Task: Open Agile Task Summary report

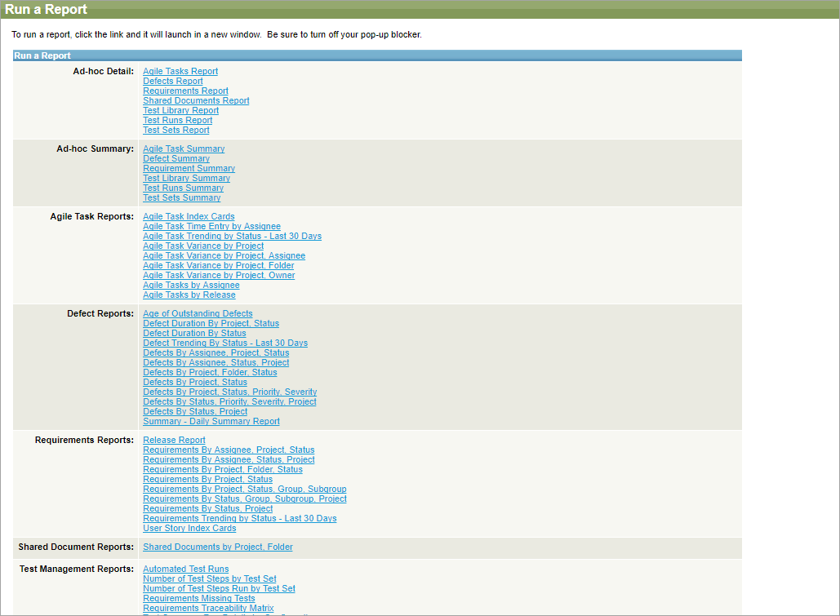Action: tap(184, 149)
